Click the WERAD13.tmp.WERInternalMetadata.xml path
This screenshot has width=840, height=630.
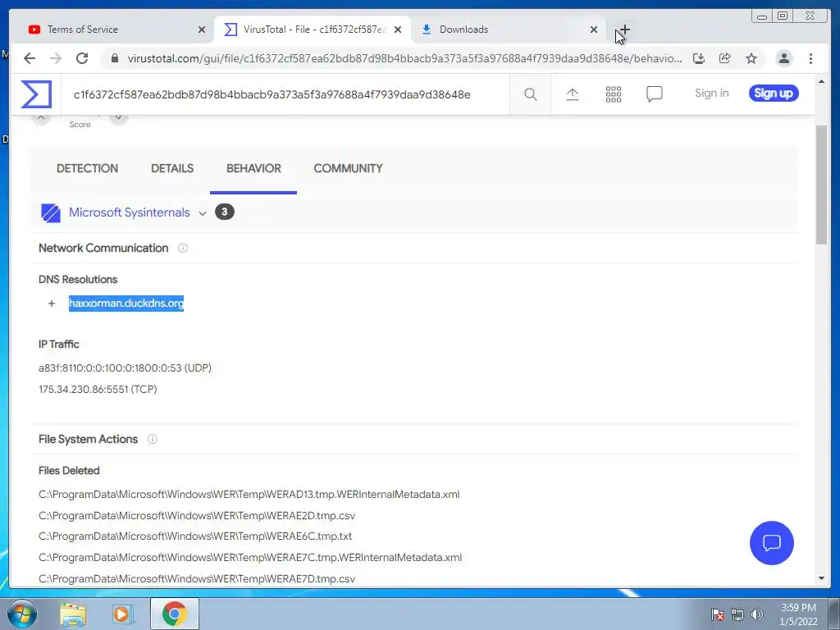coord(249,495)
